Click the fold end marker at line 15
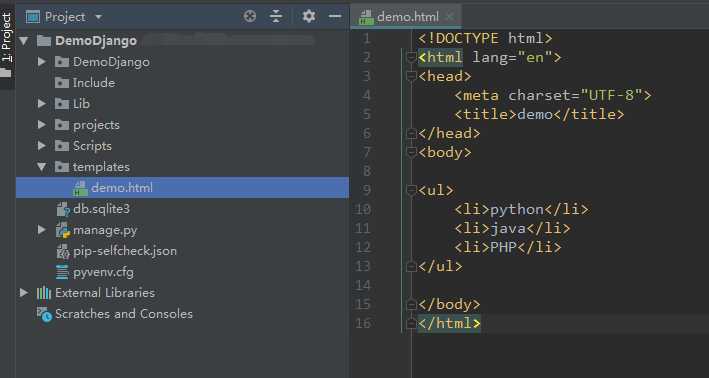Image resolution: width=709 pixels, height=378 pixels. click(411, 304)
